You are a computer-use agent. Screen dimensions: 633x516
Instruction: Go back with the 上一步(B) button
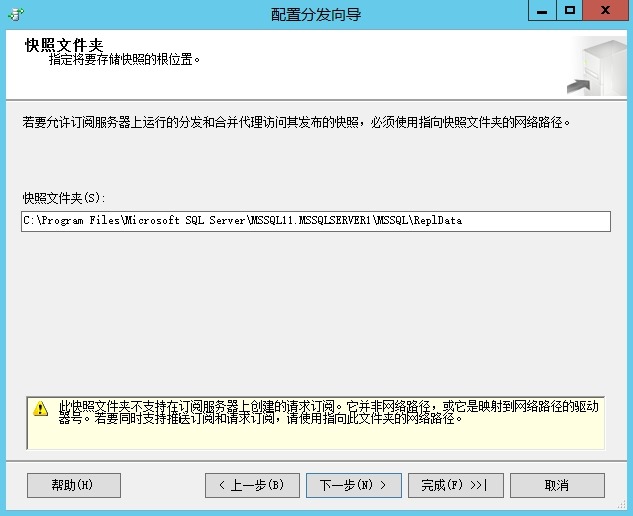251,485
